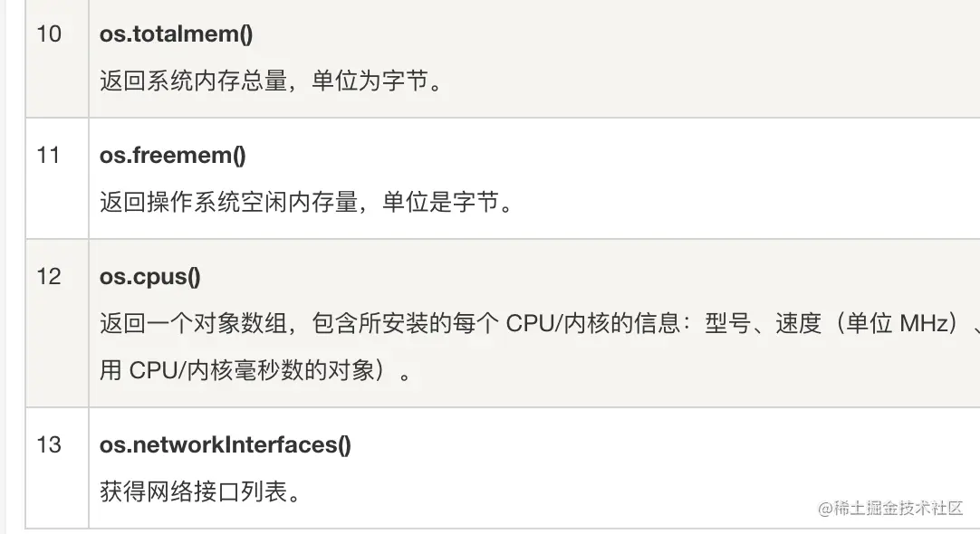Click row number 10 cell
This screenshot has height=534, width=980.
(49, 34)
